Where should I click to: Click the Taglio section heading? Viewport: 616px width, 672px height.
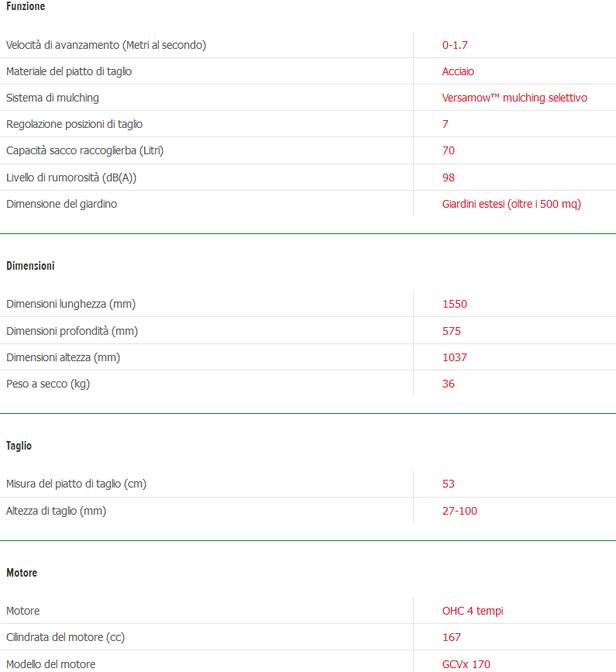[19, 446]
